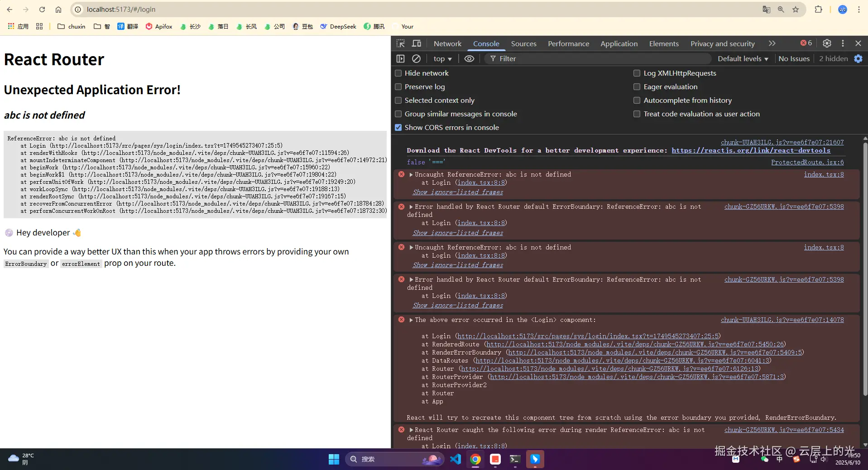868x470 pixels.
Task: Show more DevTools tabs via double chevron
Action: [772, 43]
